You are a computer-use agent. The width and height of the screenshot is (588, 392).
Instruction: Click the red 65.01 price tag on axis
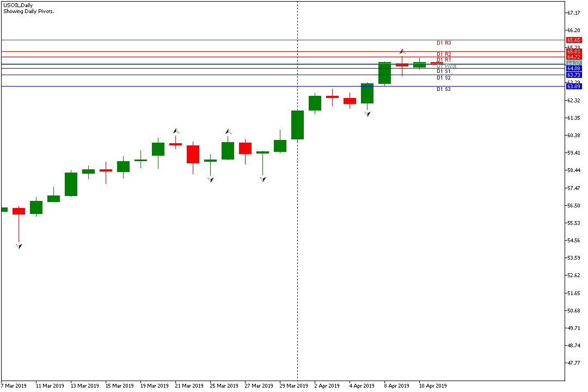point(573,52)
